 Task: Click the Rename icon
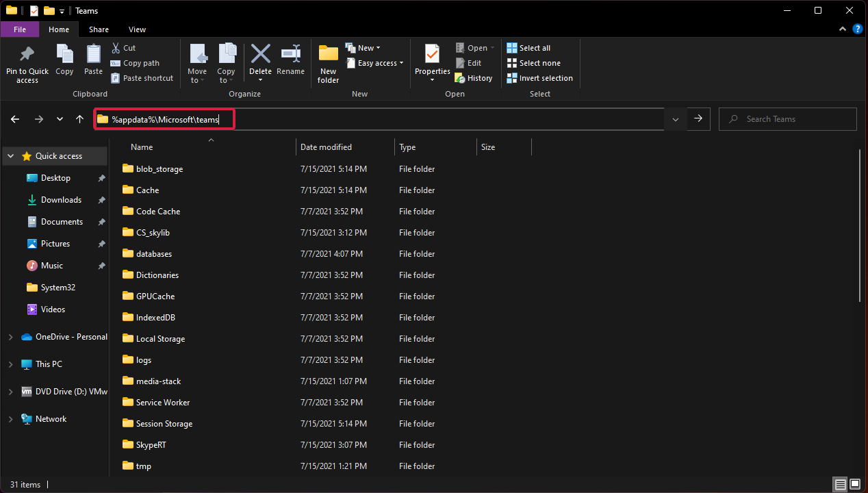pyautogui.click(x=291, y=53)
